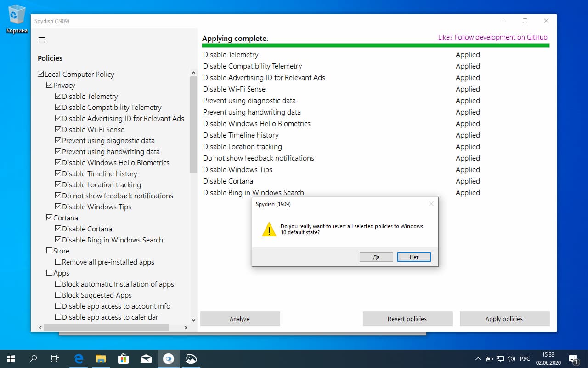The width and height of the screenshot is (588, 368).
Task: Toggle Disable Advertising ID for Relevant Ads checkbox
Action: coord(58,118)
